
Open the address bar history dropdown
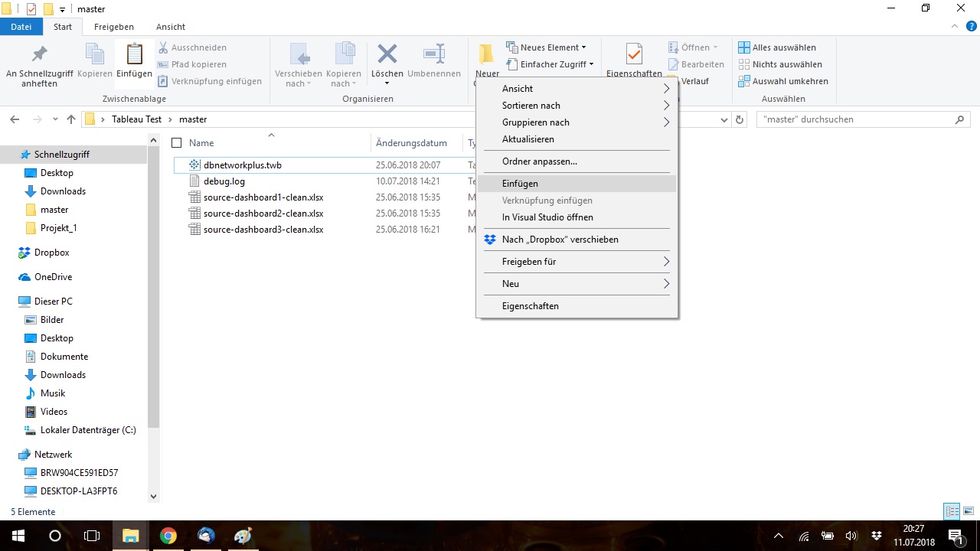pyautogui.click(x=724, y=119)
